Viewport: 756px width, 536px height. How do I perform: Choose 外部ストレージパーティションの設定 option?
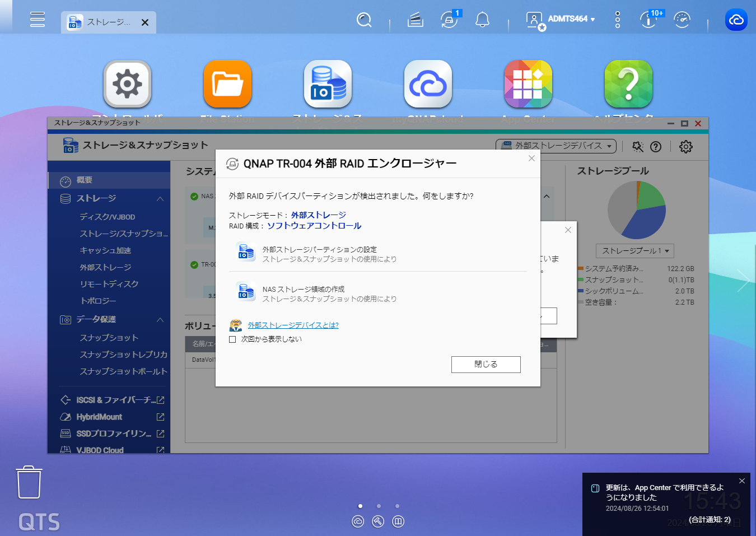378,254
